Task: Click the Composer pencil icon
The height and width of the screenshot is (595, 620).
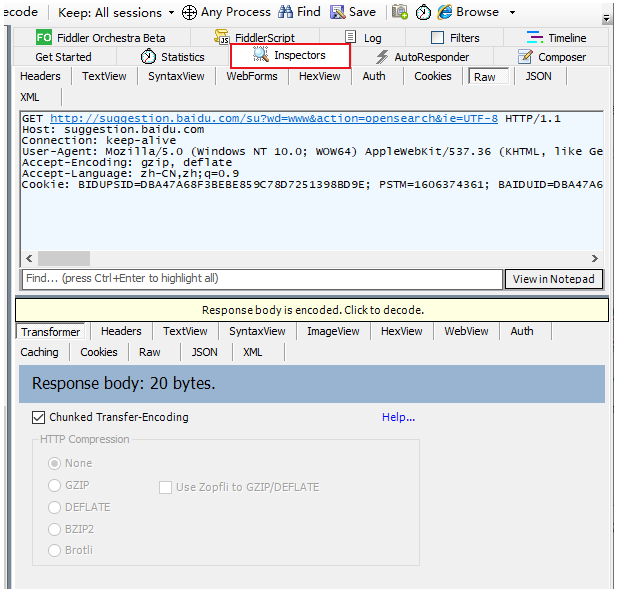Action: click(525, 57)
